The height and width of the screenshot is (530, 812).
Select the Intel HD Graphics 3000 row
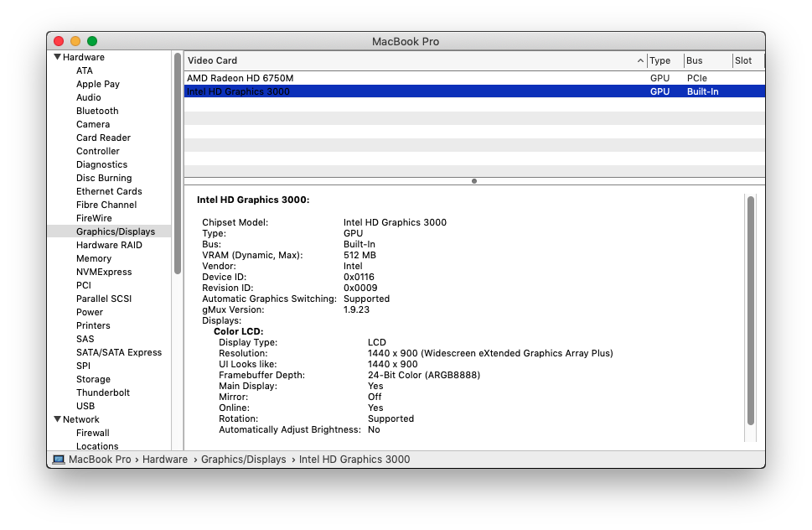coord(474,91)
